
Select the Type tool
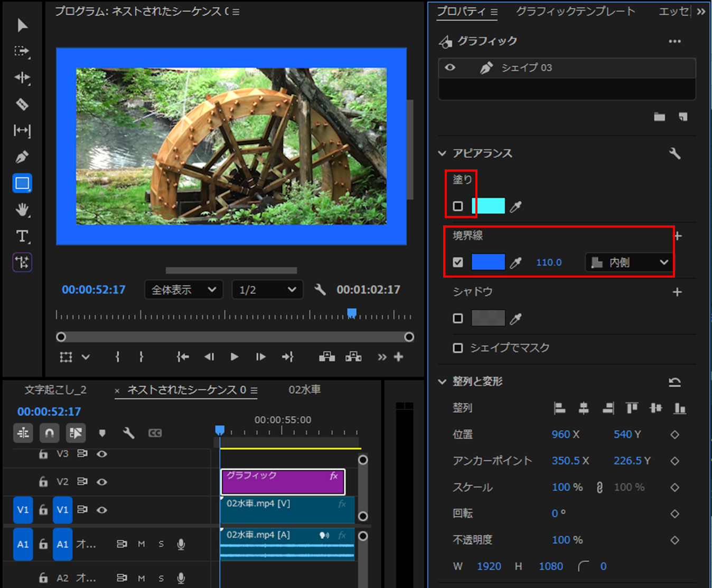22,236
